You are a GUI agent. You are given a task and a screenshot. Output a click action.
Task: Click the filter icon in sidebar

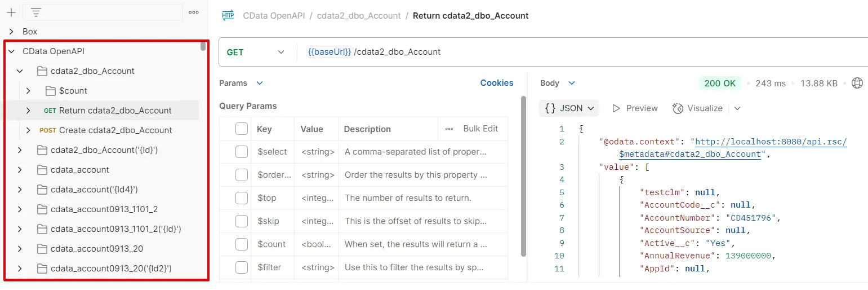click(36, 12)
